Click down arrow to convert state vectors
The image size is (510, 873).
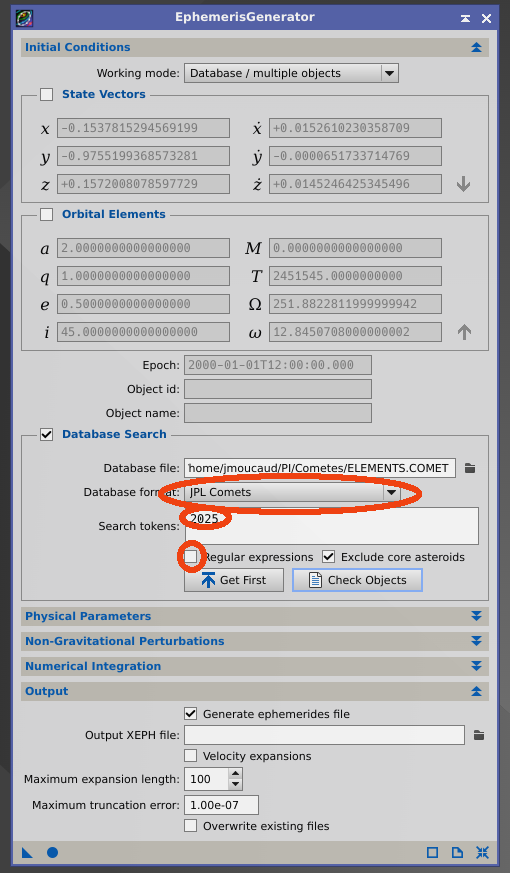(x=463, y=184)
